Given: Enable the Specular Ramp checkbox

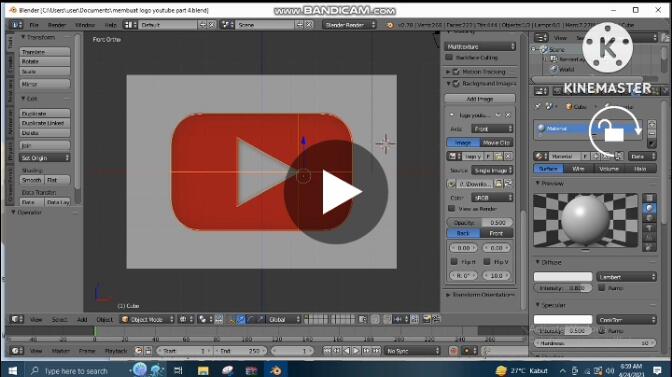Looking at the screenshot, I should pos(602,331).
